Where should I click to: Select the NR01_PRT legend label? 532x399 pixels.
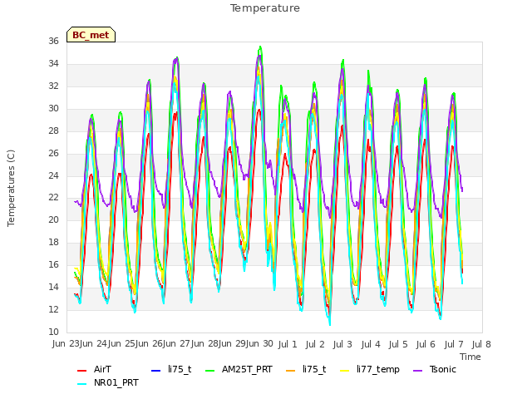(x=116, y=382)
